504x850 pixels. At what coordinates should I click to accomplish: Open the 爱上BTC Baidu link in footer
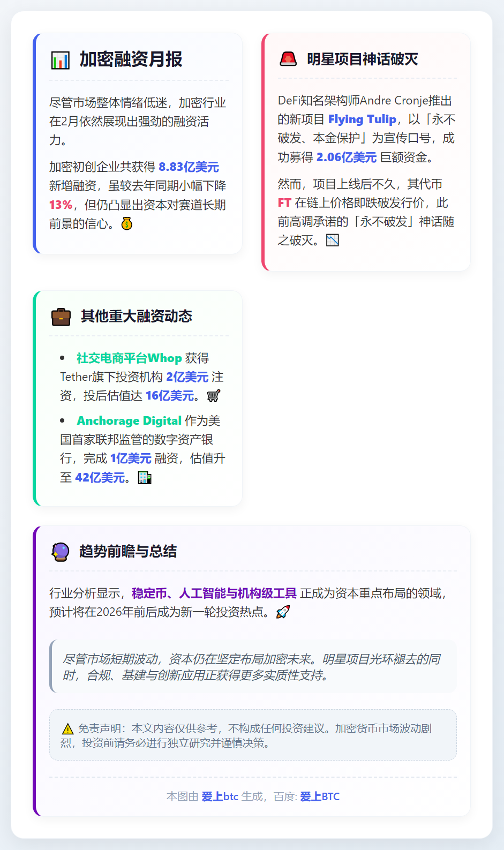click(320, 796)
